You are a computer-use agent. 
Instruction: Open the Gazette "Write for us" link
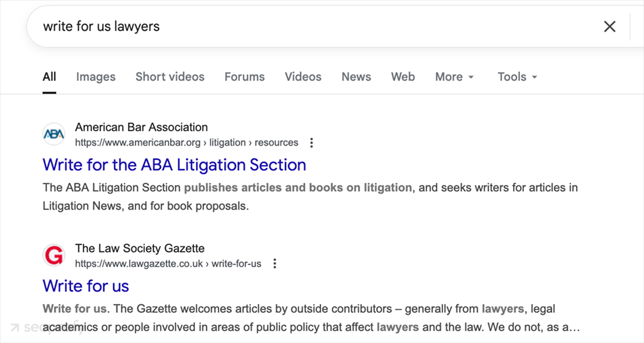point(86,286)
